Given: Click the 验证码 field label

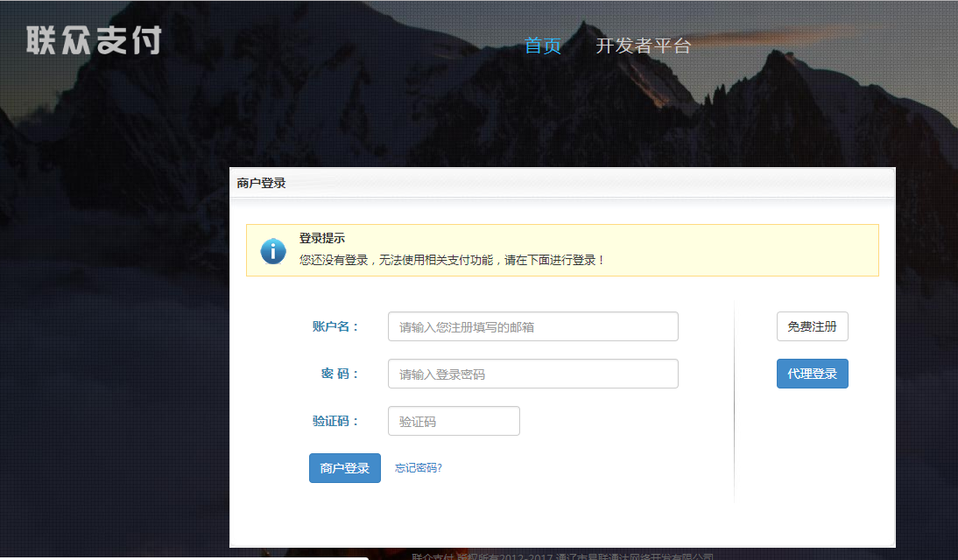Looking at the screenshot, I should (335, 421).
